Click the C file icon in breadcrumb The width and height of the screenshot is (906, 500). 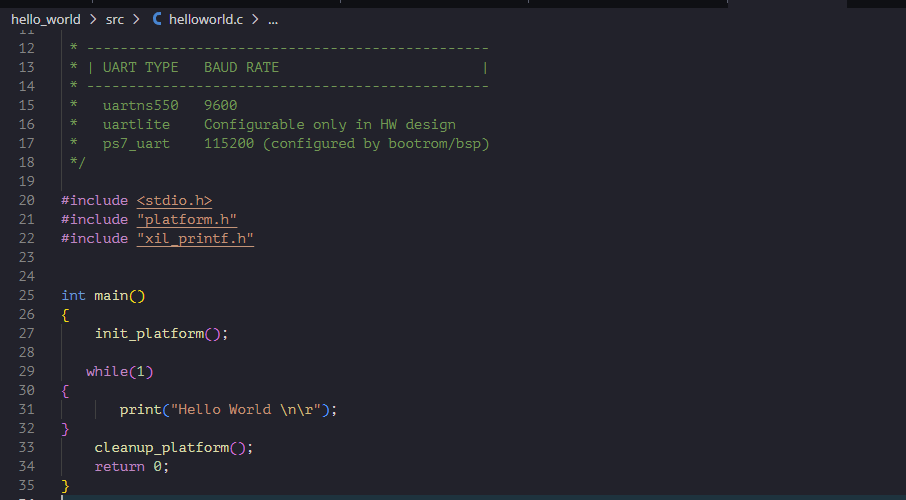[157, 19]
